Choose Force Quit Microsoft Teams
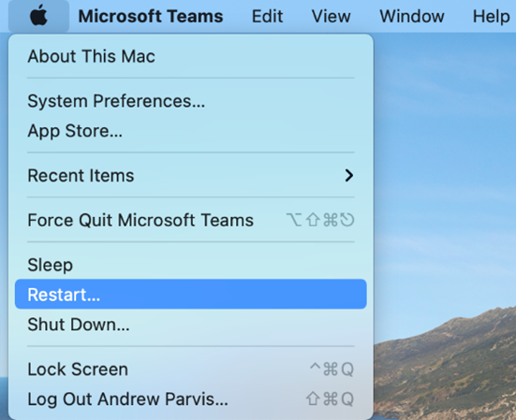The image size is (516, 420). tap(190, 220)
